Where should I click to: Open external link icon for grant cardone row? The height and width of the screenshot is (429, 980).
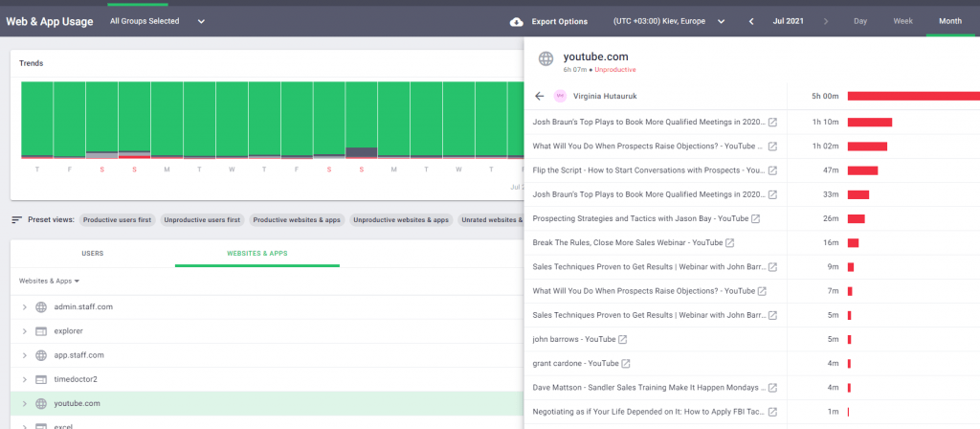click(x=627, y=364)
